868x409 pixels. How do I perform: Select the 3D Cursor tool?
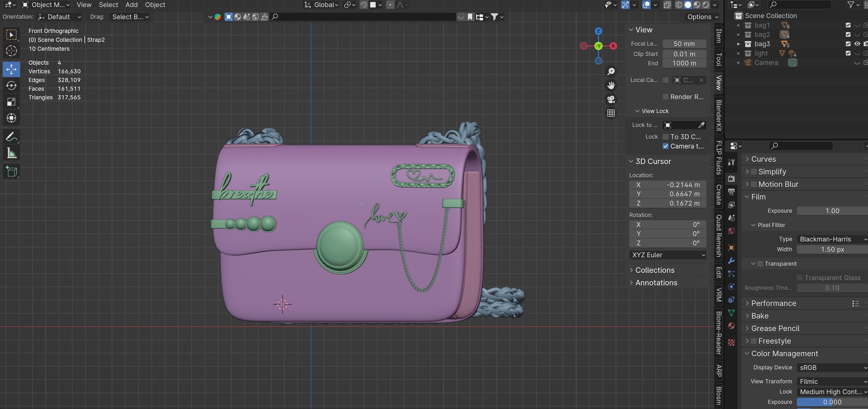[x=11, y=51]
